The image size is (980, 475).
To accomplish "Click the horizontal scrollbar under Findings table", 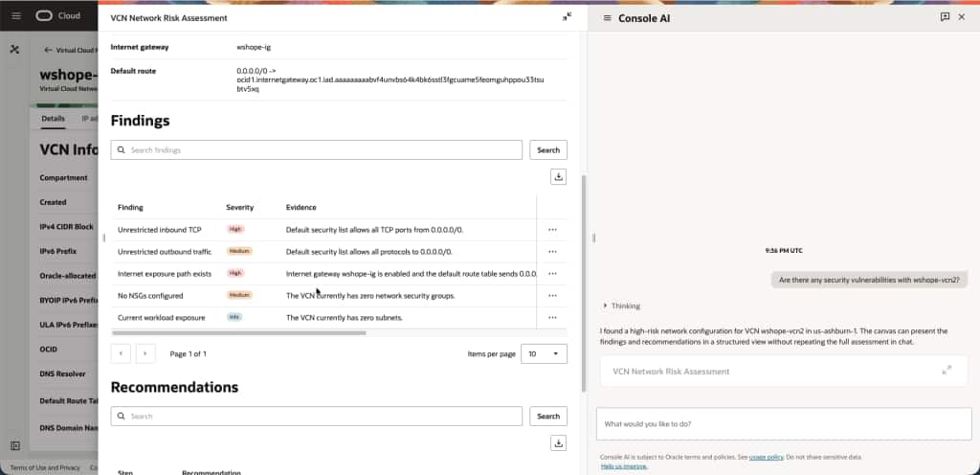I will 238,333.
